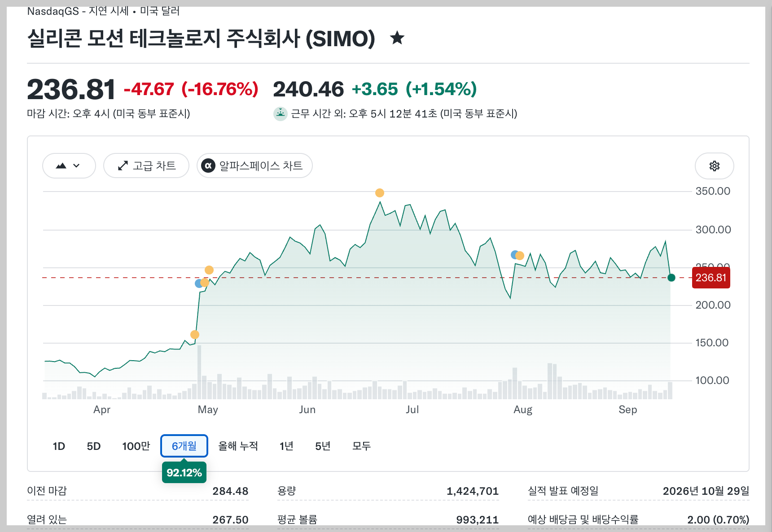This screenshot has width=772, height=532.
Task: Select the 6개월 time range
Action: pos(184,446)
